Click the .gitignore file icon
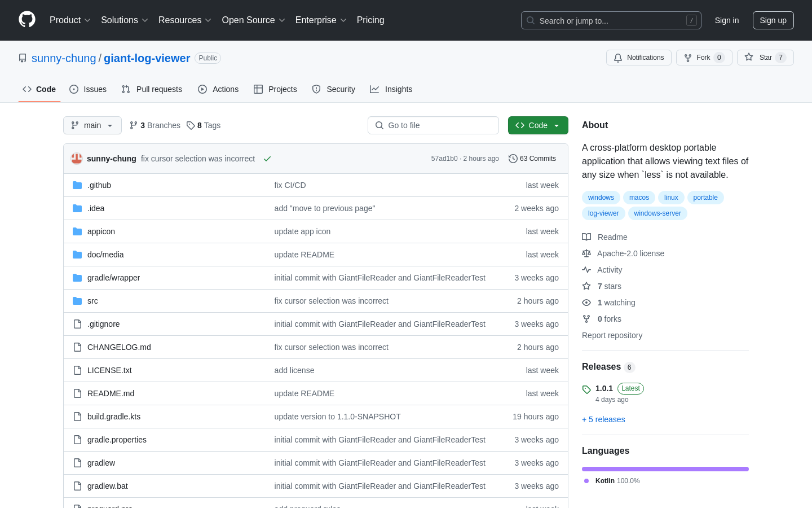The image size is (812, 508). (x=77, y=324)
